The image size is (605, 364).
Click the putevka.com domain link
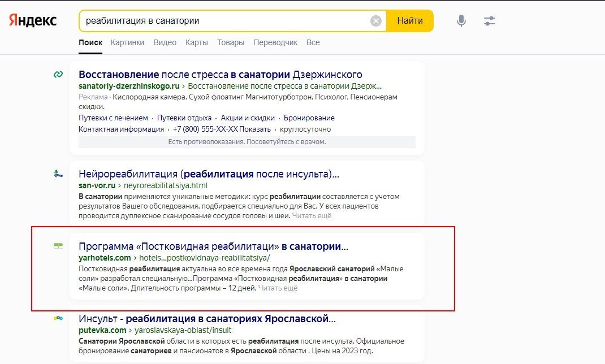102,330
